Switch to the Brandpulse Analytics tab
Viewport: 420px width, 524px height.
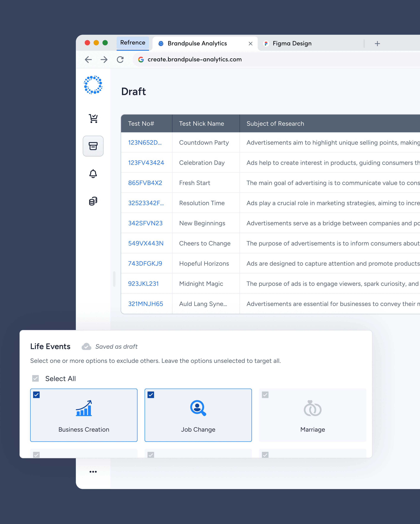pyautogui.click(x=205, y=43)
